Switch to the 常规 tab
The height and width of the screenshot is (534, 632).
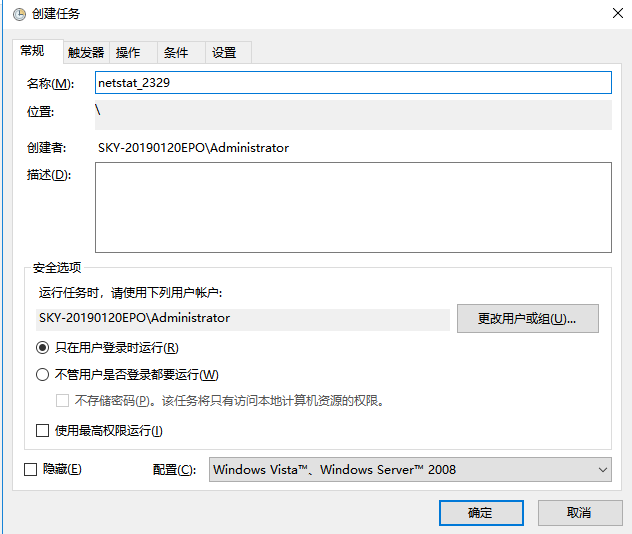(37, 51)
